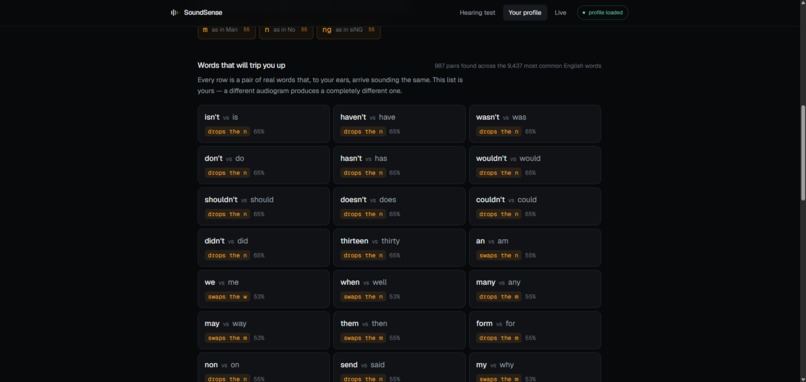Open the isn't vs is card
806x382 pixels.
264,124
